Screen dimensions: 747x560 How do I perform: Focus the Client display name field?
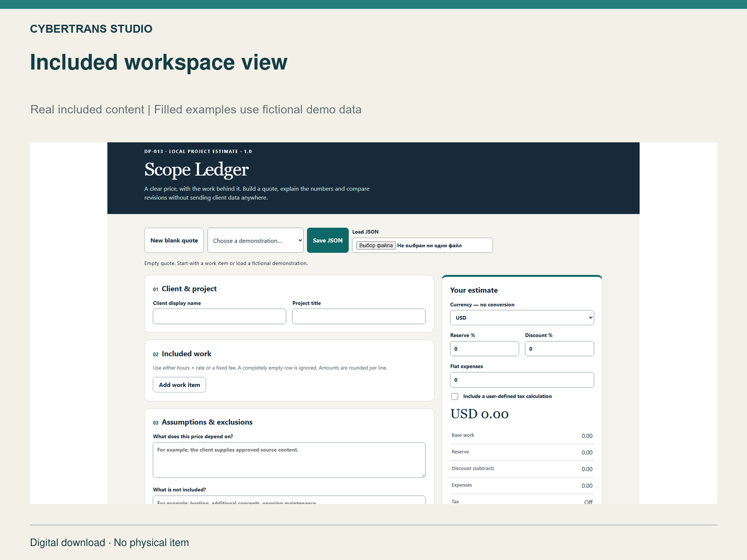219,316
